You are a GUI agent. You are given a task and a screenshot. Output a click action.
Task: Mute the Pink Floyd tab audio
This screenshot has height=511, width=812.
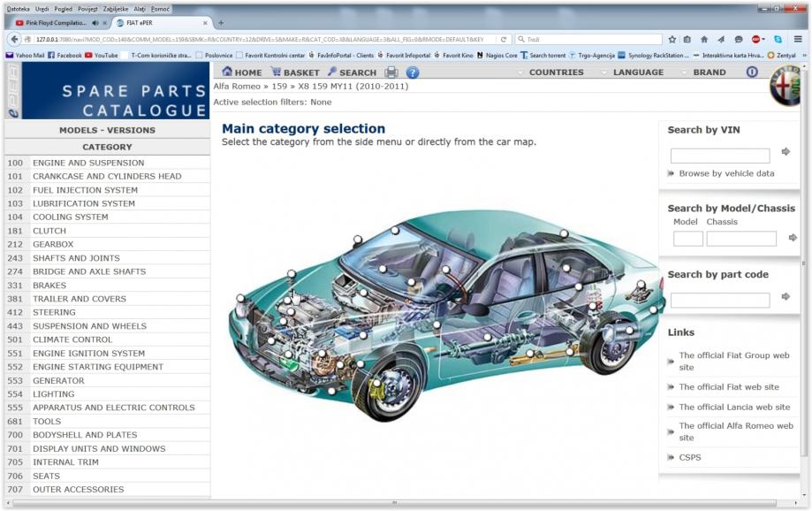pyautogui.click(x=95, y=23)
